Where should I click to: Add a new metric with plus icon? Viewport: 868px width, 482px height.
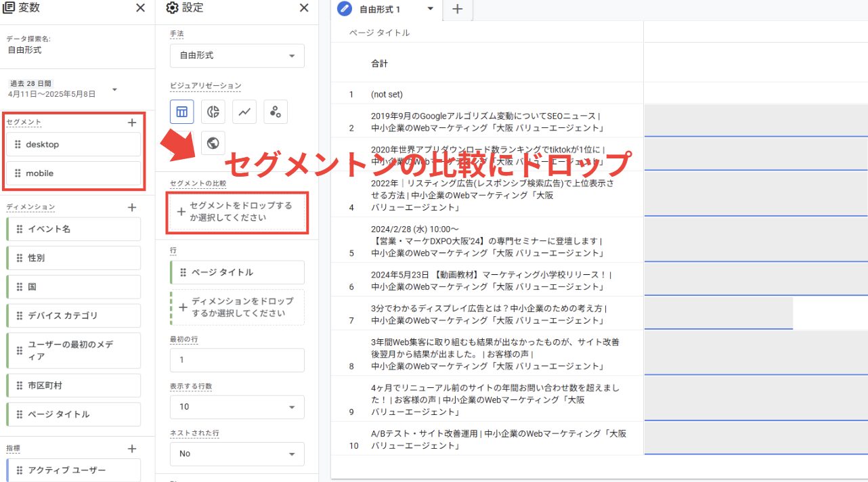click(132, 449)
